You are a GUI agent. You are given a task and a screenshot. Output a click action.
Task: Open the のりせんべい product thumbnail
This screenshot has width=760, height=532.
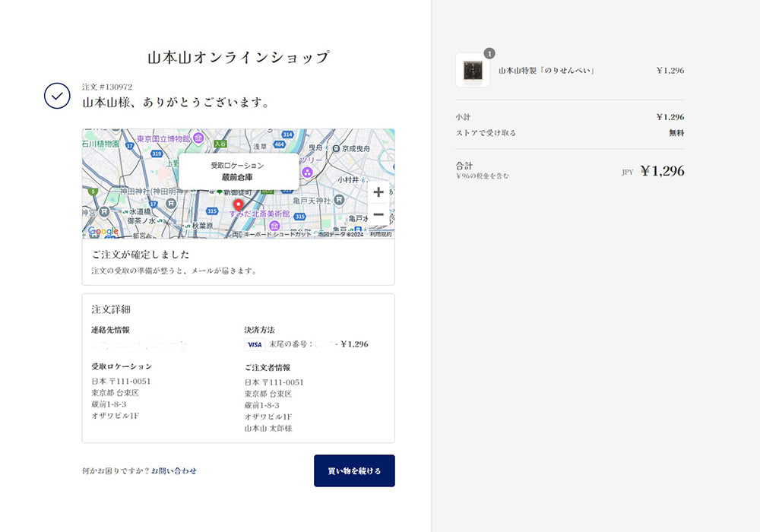pos(473,71)
